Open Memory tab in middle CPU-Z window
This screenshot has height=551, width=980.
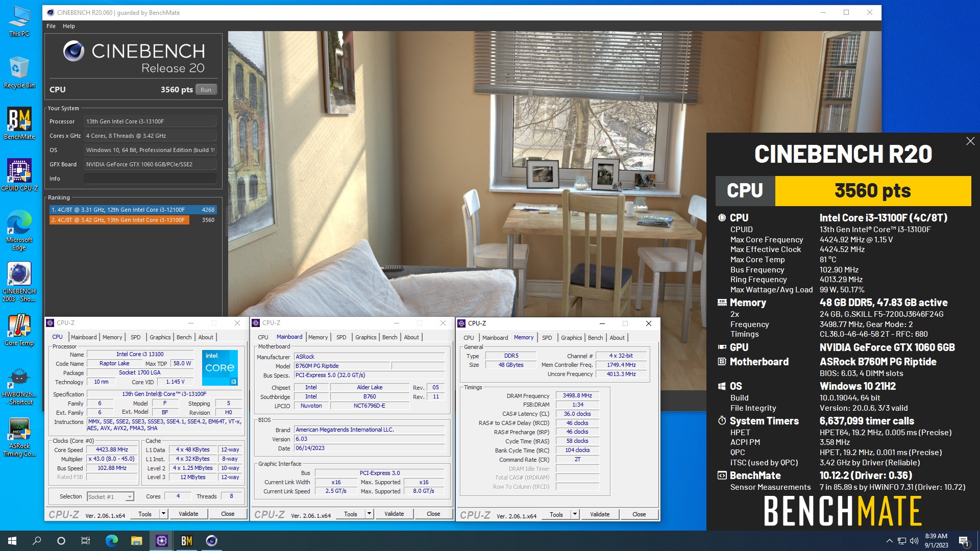[x=318, y=337]
